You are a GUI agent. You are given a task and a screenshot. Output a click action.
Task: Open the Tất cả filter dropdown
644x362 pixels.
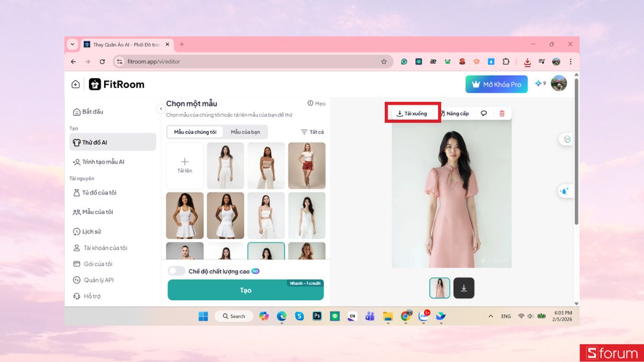coord(312,132)
